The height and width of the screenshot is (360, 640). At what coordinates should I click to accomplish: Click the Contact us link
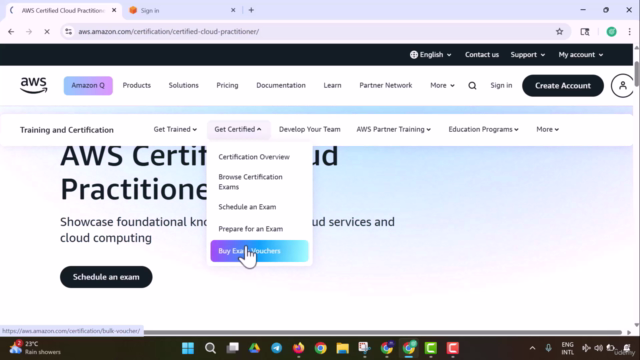point(482,55)
